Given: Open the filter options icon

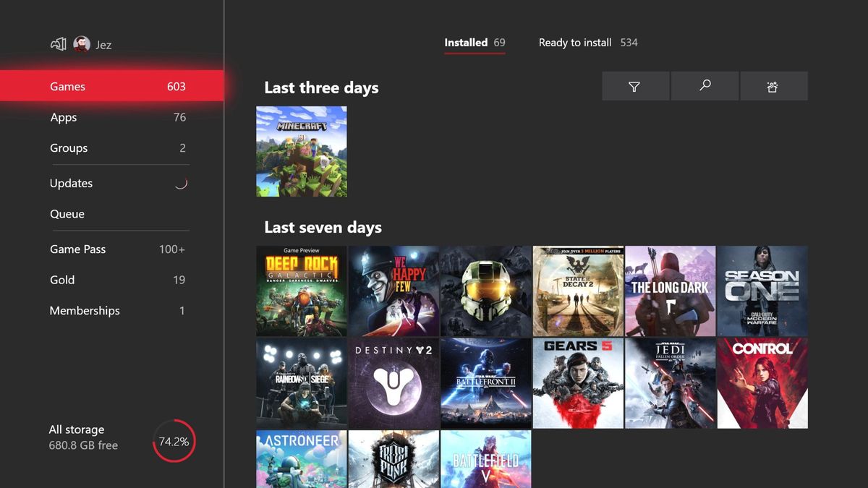Looking at the screenshot, I should 635,85.
